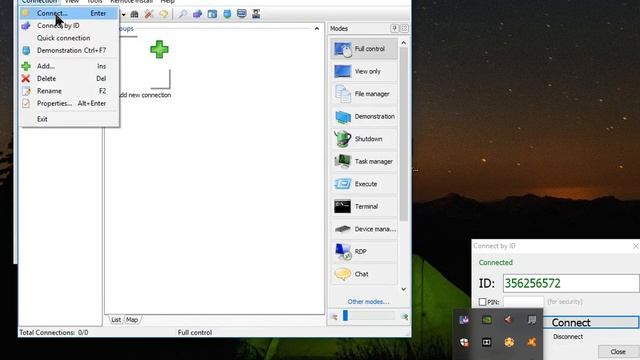Viewport: 640px width, 360px height.
Task: Click the red disconnect toolbar icon
Action: pyautogui.click(x=149, y=14)
